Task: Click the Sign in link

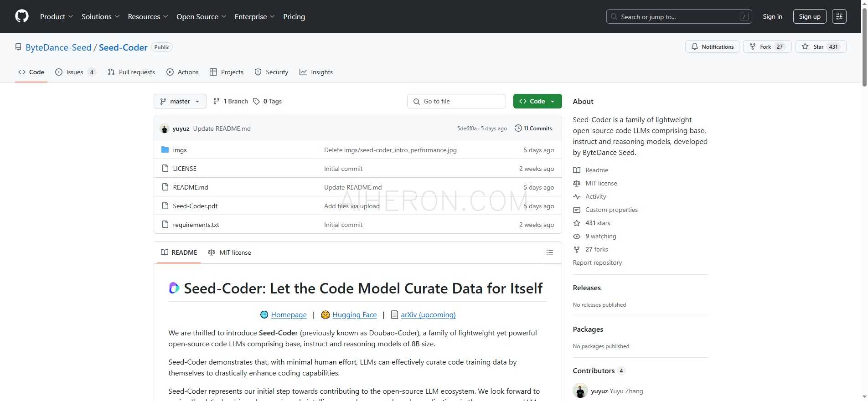Action: click(x=772, y=16)
